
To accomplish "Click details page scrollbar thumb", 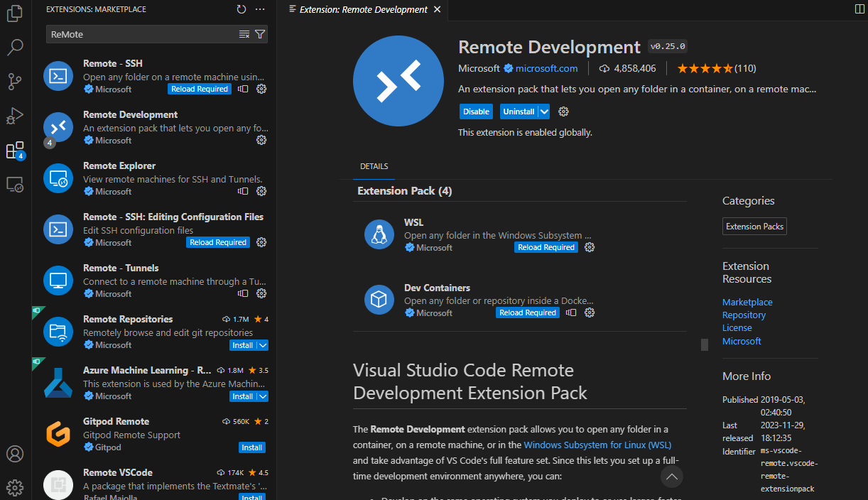I will click(x=705, y=344).
